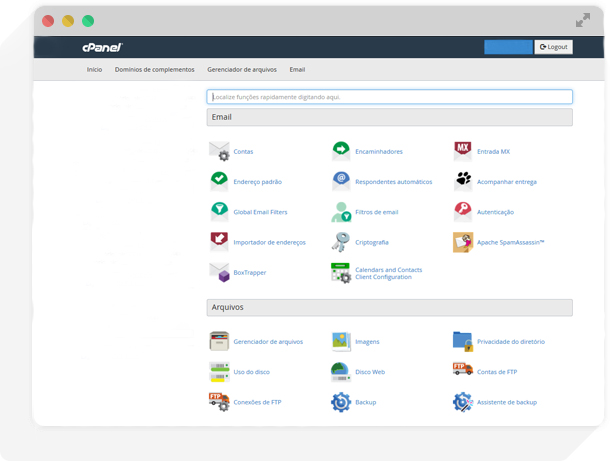Select Gerenciador de arquivos in top navigation
Viewport: 610px width, 461px height.
tap(242, 70)
